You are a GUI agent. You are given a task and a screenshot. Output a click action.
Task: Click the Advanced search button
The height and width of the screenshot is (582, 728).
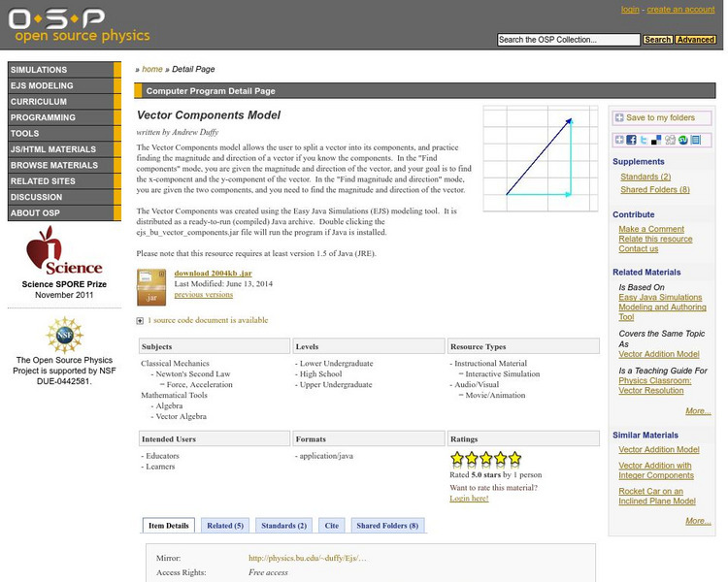(696, 40)
